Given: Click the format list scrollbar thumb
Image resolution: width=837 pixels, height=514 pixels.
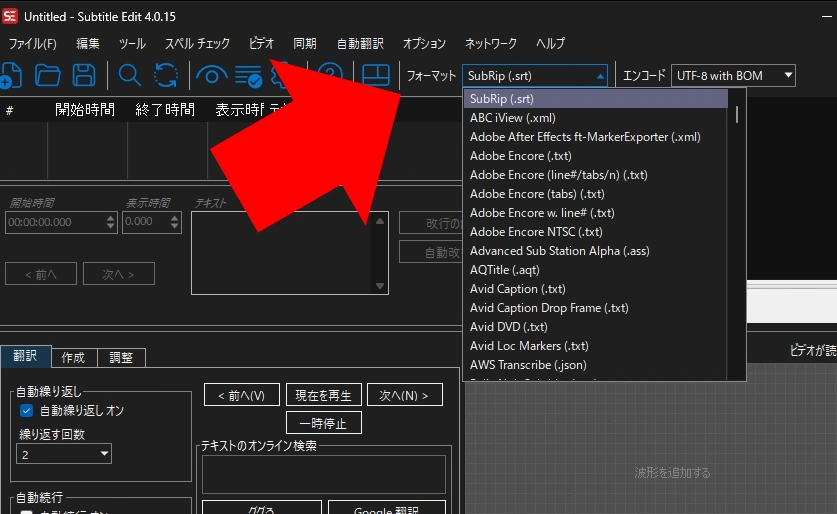Looking at the screenshot, I should [737, 114].
